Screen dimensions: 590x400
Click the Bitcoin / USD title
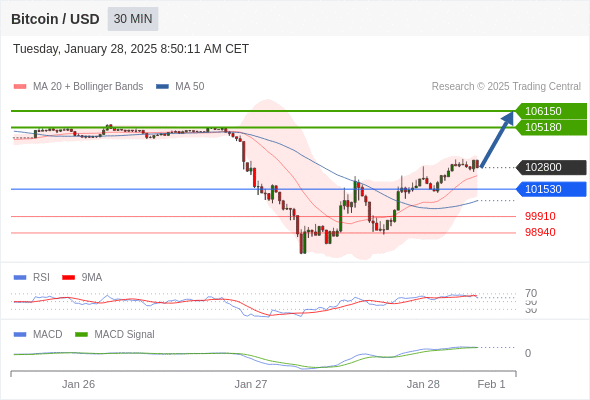(55, 19)
